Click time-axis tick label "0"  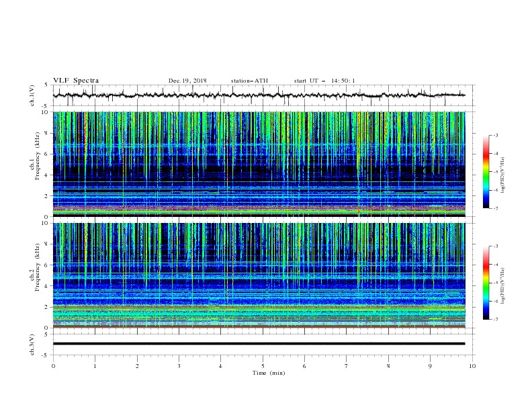coord(53,366)
